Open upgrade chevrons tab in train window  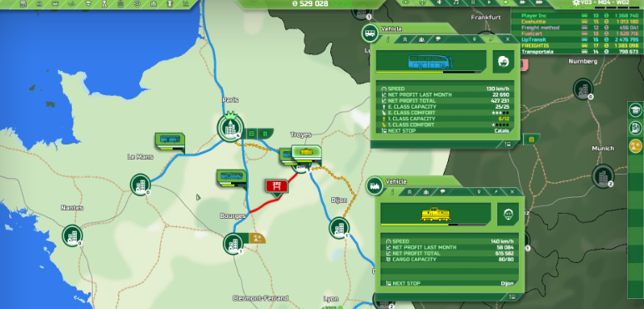point(409,192)
